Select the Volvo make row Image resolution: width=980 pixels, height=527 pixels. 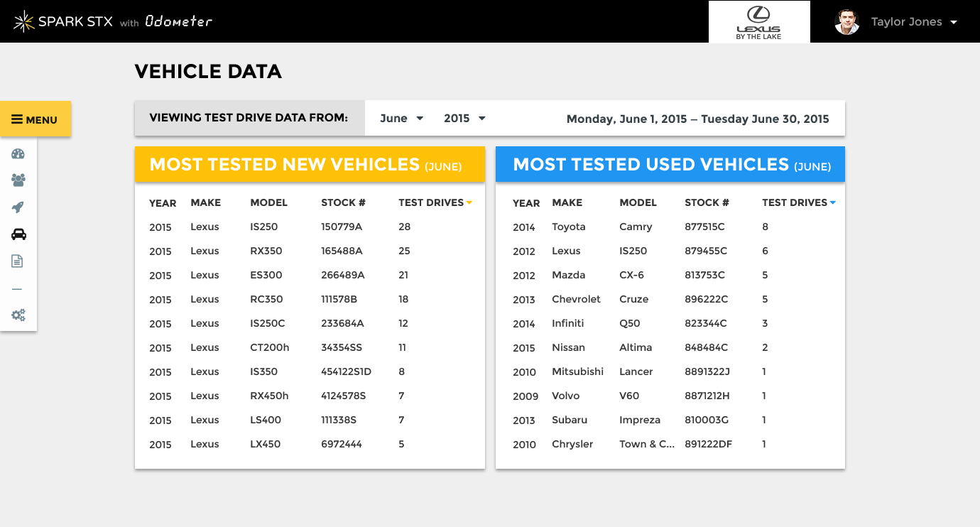[x=566, y=396]
